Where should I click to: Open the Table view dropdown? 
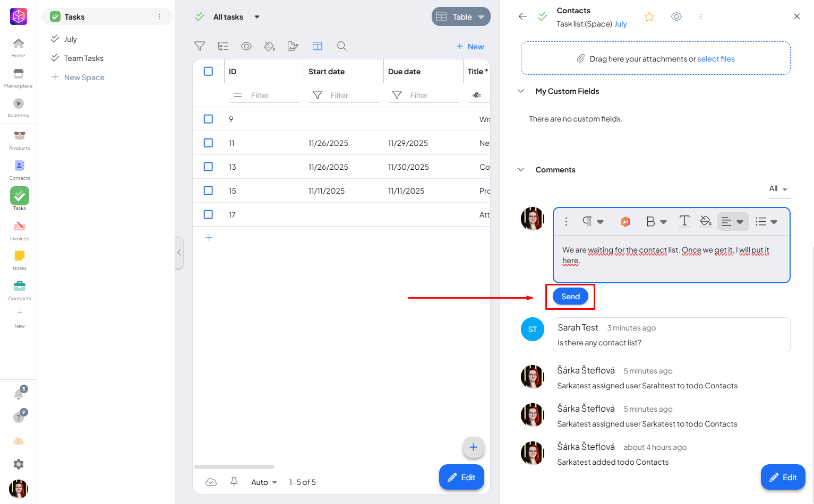[460, 17]
